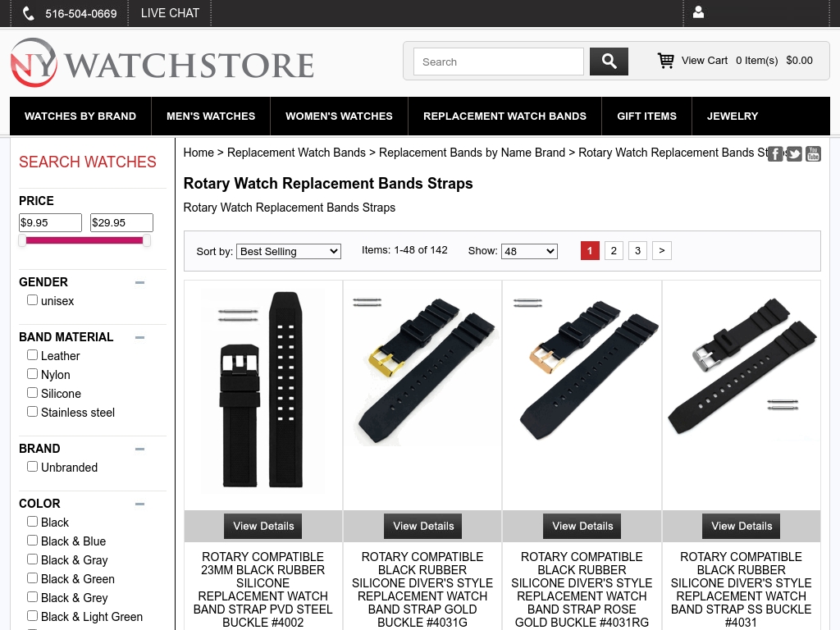Click the phone icon next to 516-504-0669

[28, 12]
